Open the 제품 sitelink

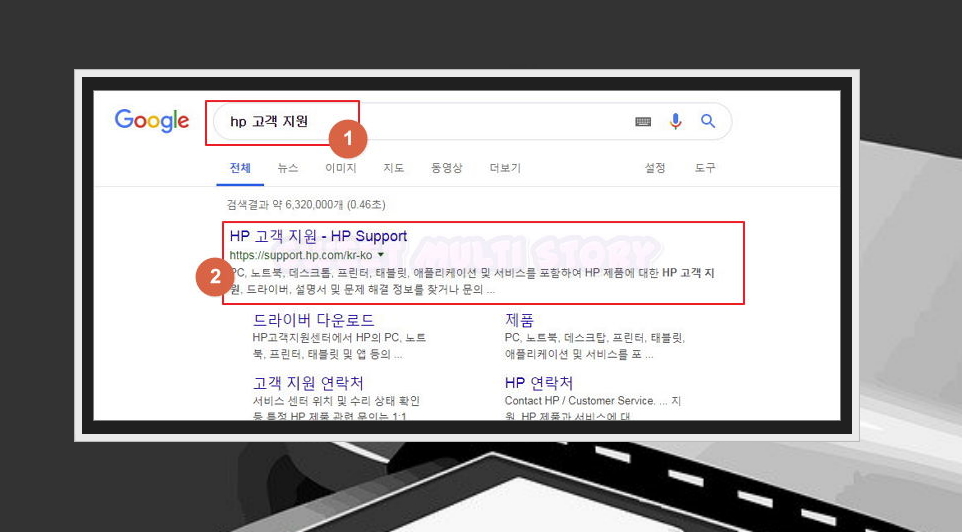tap(519, 320)
